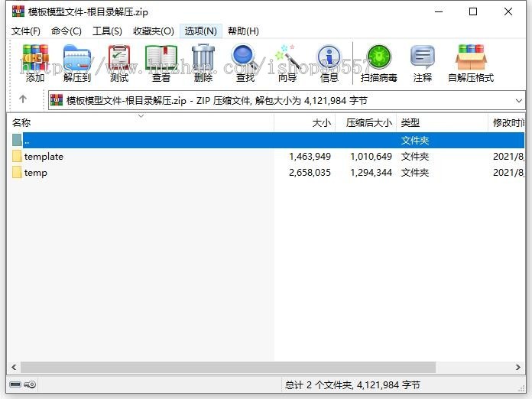Sort by 名称 column header

pos(141,123)
